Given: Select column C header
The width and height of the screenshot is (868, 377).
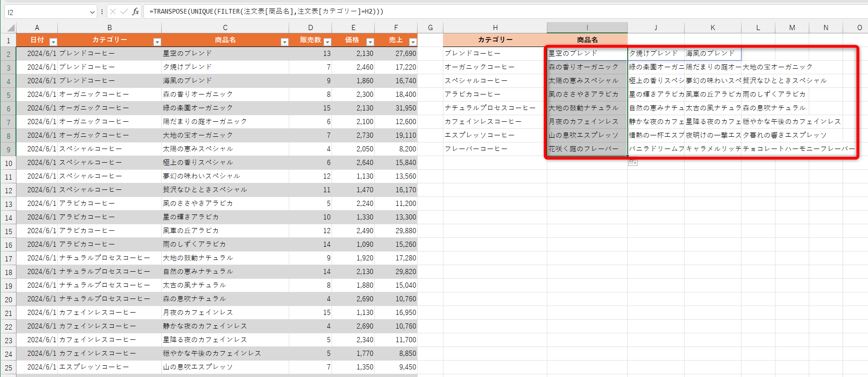Looking at the screenshot, I should 225,28.
